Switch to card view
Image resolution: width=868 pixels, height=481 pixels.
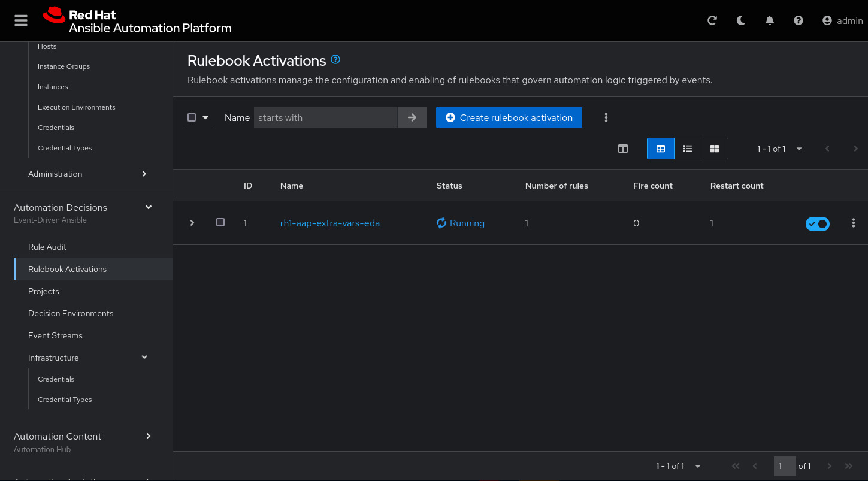point(715,149)
